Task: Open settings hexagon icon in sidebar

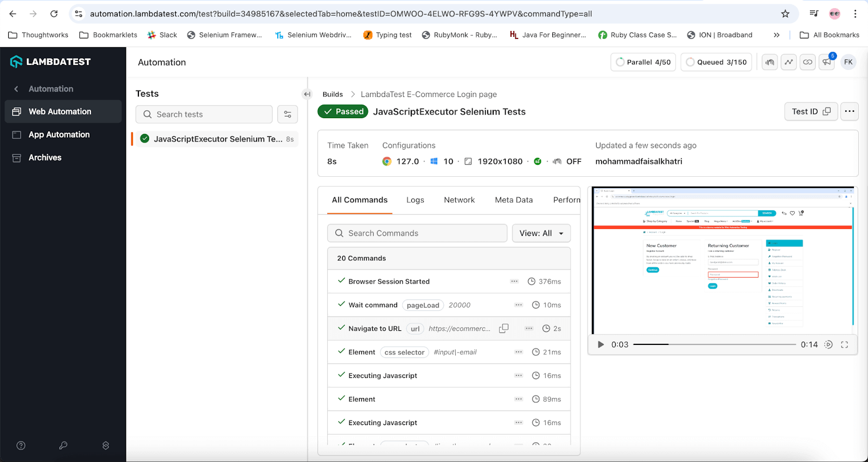Action: pos(106,445)
